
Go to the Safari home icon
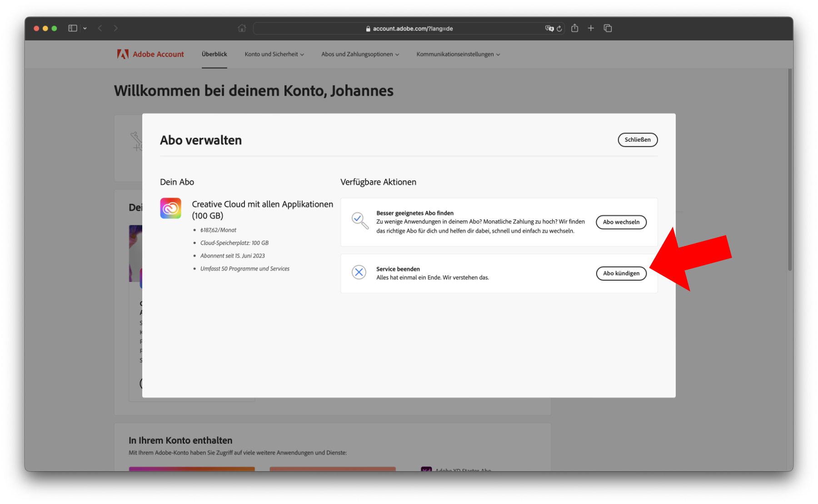(x=242, y=28)
